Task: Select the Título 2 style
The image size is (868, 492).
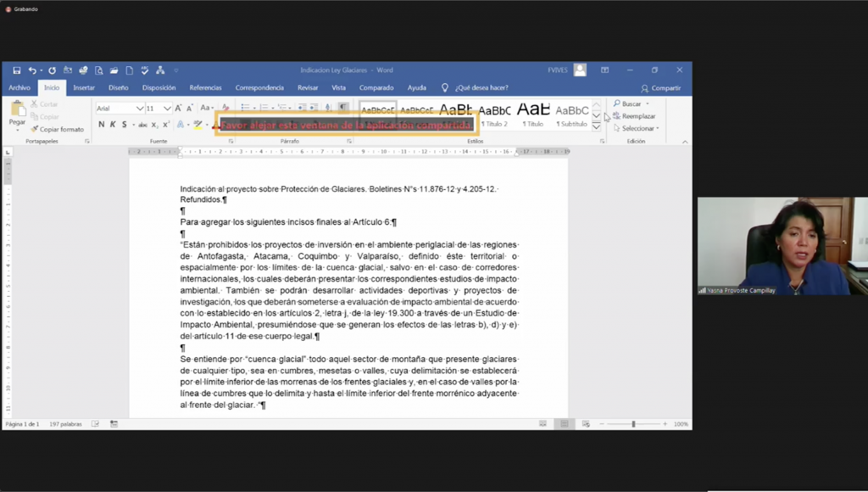Action: coord(494,116)
